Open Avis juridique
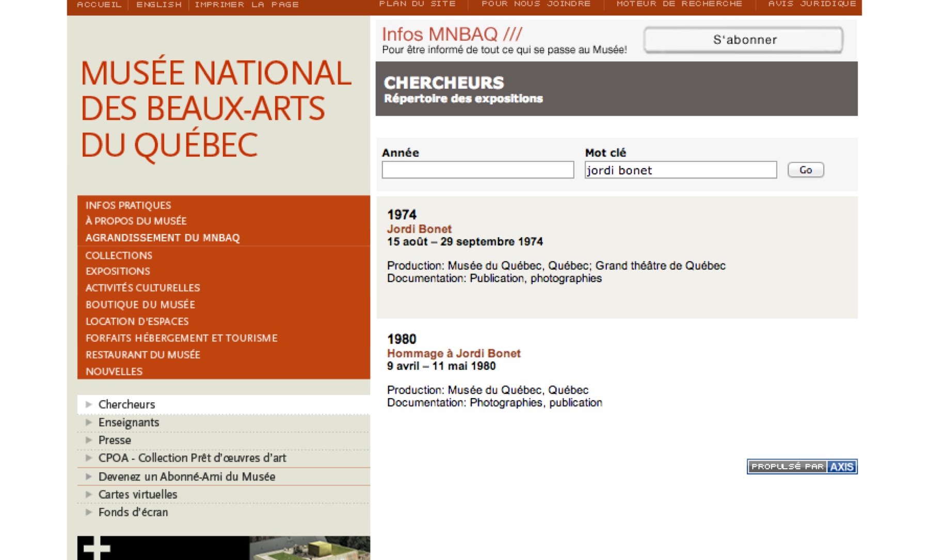The height and width of the screenshot is (560, 929). click(812, 4)
